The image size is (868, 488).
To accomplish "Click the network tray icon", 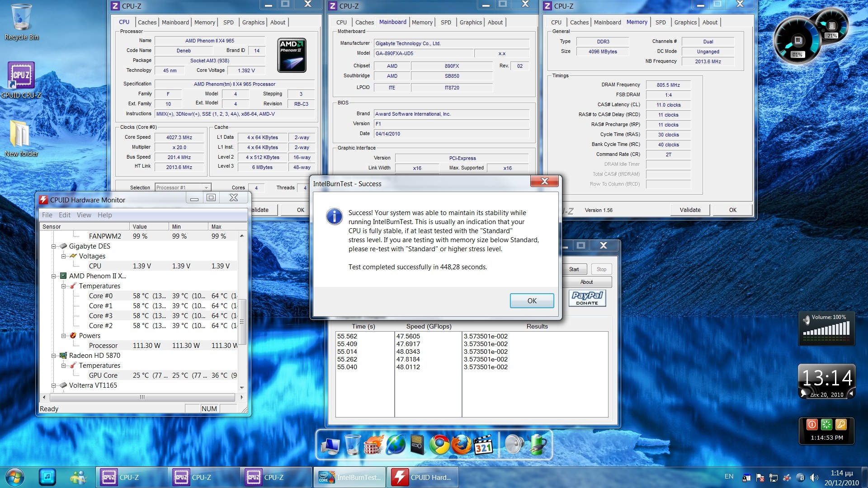I will (774, 478).
